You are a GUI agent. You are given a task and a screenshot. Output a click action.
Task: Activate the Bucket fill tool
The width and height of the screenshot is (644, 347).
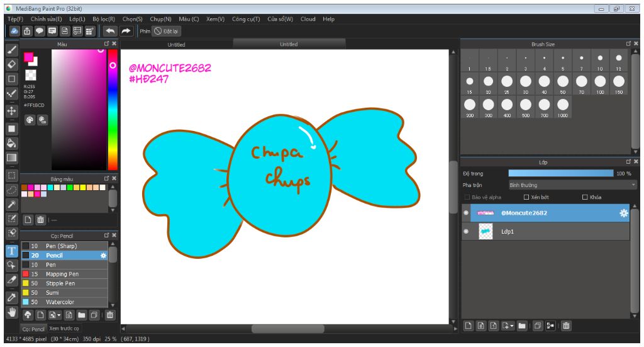coord(12,143)
